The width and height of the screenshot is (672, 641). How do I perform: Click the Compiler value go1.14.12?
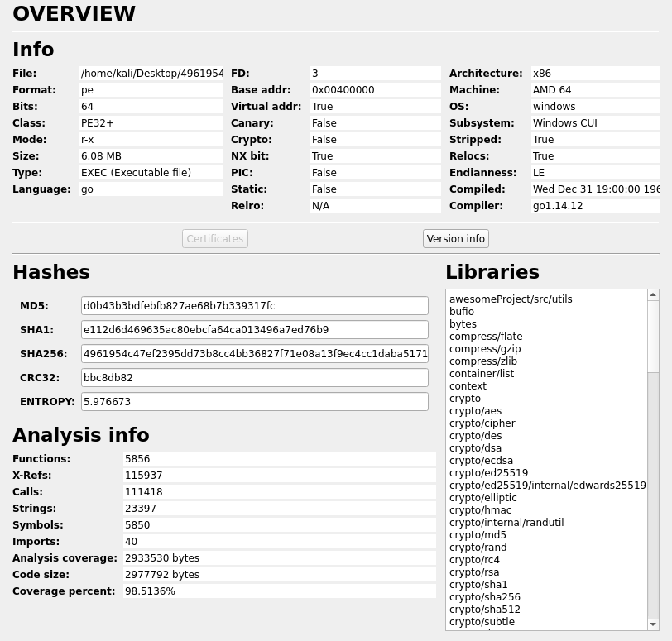click(x=595, y=206)
